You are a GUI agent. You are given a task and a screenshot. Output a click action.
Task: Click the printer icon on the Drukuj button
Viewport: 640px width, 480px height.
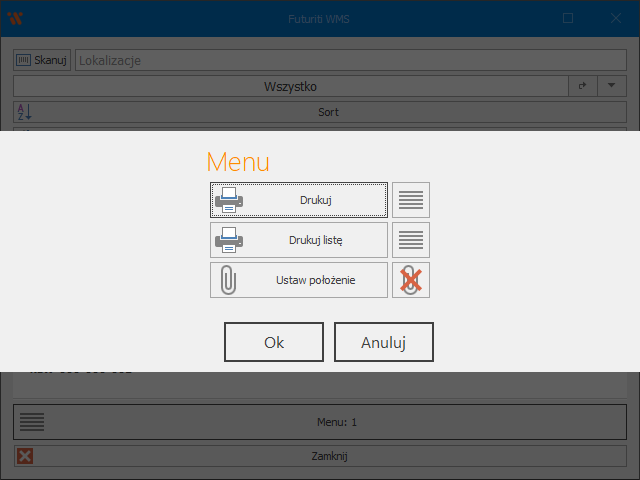point(229,200)
